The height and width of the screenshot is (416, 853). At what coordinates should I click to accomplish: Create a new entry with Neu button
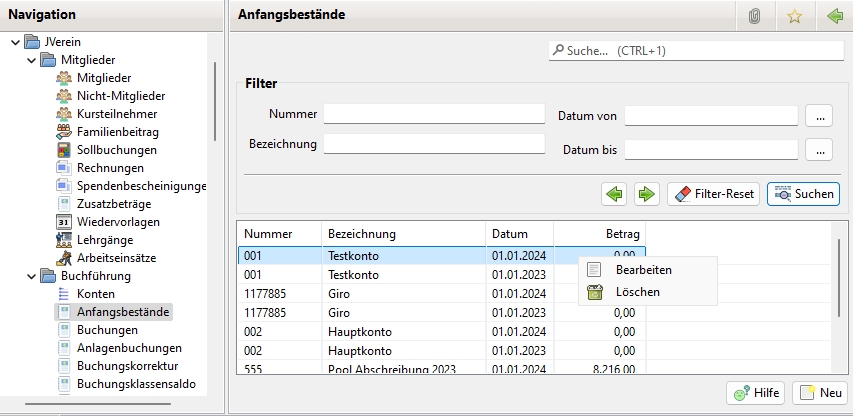[x=819, y=393]
